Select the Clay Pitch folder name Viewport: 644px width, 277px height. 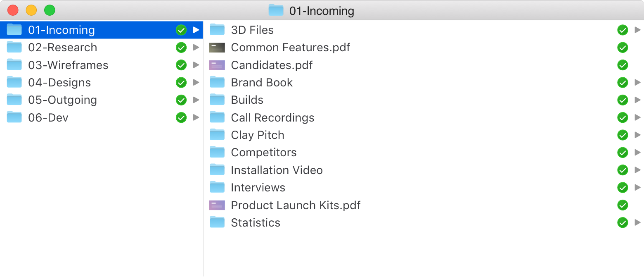(x=258, y=135)
